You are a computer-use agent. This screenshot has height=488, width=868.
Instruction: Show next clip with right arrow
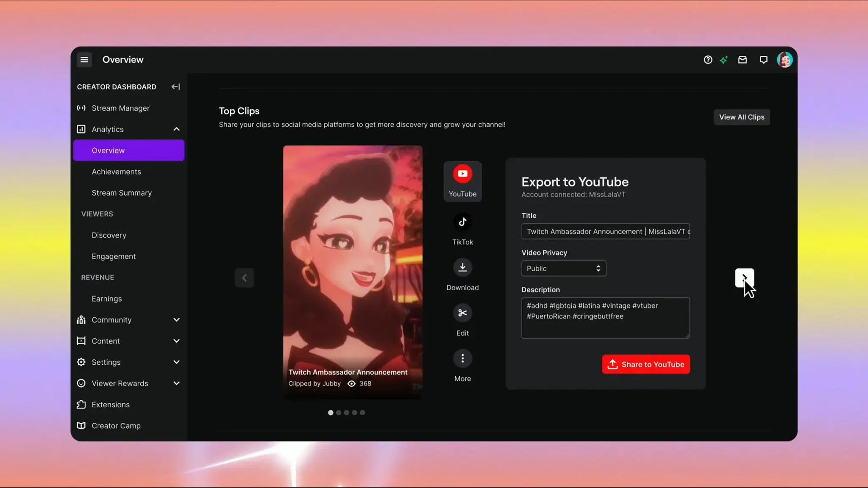[744, 278]
